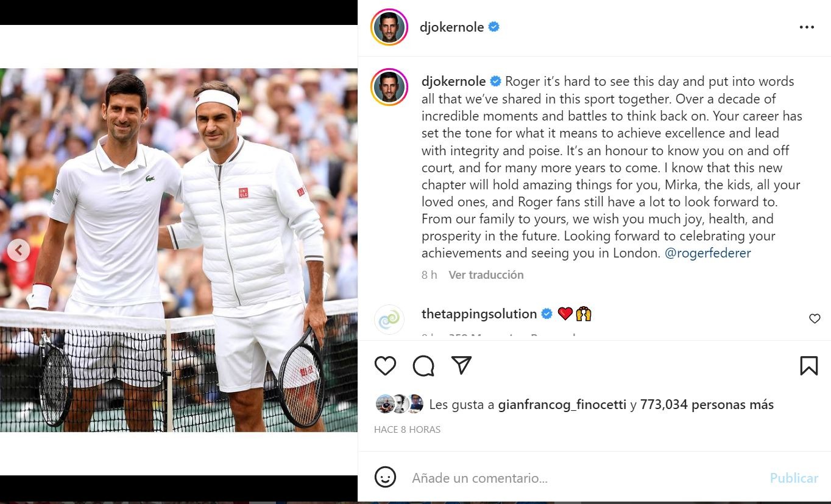Screen dimensions: 831x504
Task: Open gianfrancog_finocetti's profile from likes
Action: pyautogui.click(x=562, y=405)
